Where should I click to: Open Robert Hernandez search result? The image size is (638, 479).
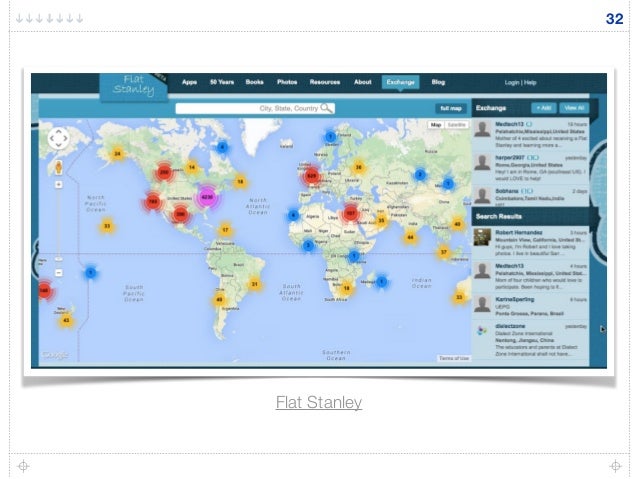(531, 243)
